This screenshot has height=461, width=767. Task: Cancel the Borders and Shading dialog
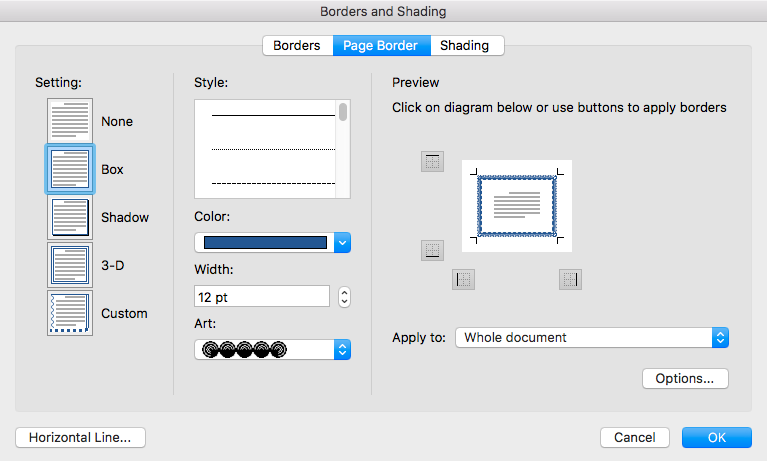(634, 438)
